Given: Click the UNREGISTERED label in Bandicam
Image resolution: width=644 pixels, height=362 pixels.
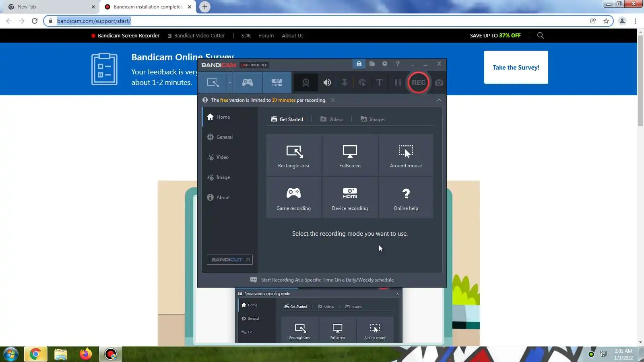Looking at the screenshot, I should point(254,65).
